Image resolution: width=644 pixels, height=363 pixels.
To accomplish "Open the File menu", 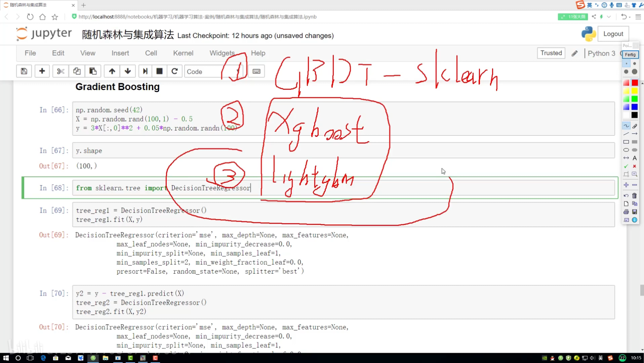I will 30,53.
